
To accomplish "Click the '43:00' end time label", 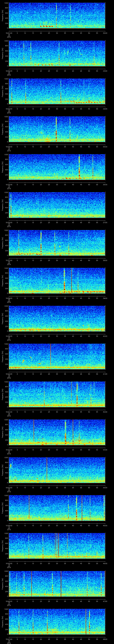I will (105, 450).
